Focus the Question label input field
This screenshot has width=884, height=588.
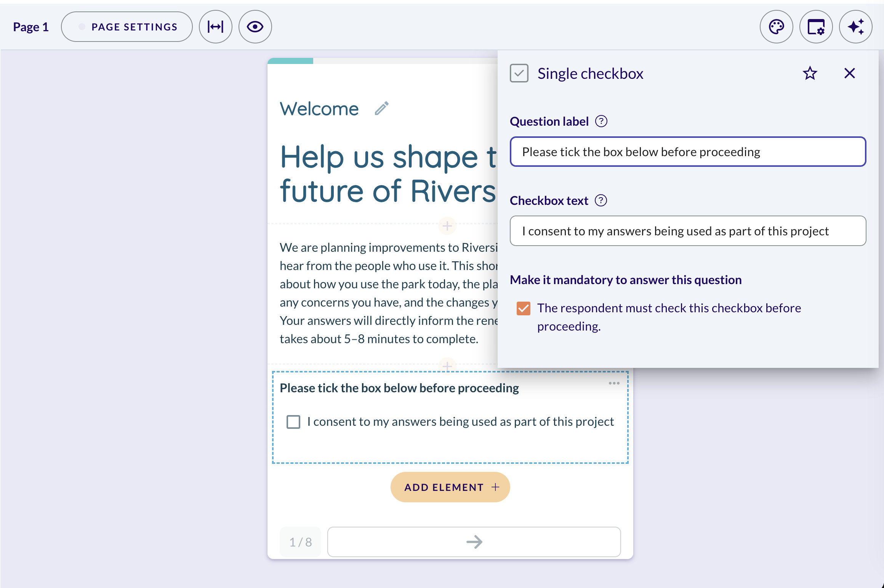pyautogui.click(x=688, y=152)
